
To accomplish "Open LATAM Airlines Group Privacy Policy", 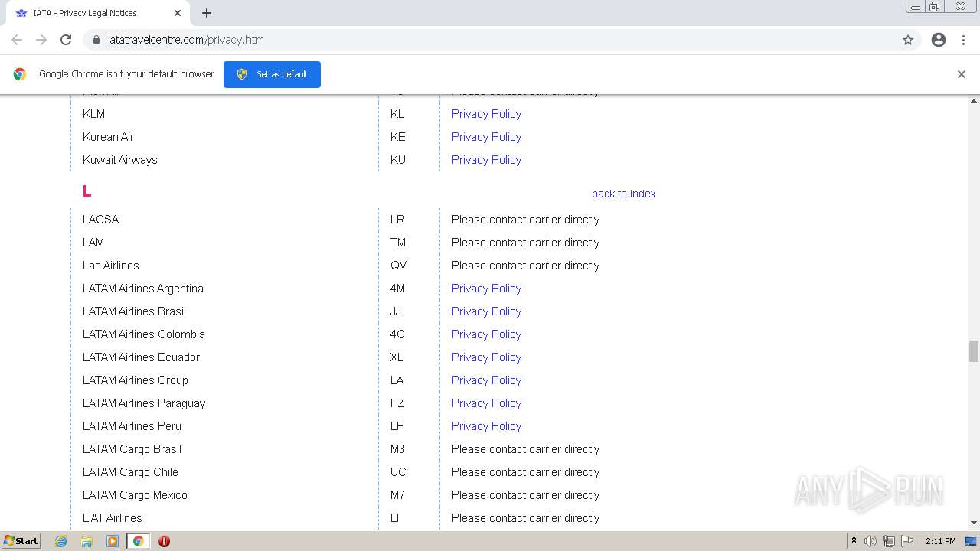I will point(486,380).
